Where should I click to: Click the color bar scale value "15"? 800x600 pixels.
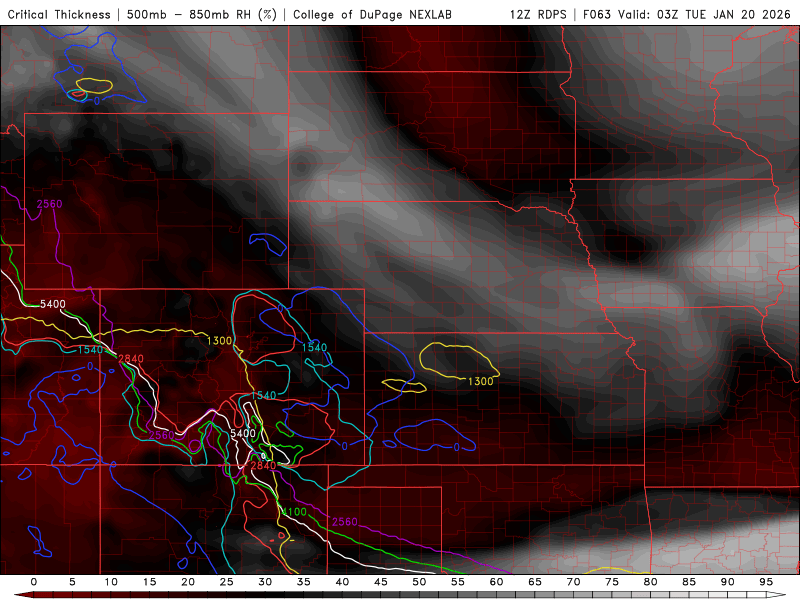(x=149, y=582)
